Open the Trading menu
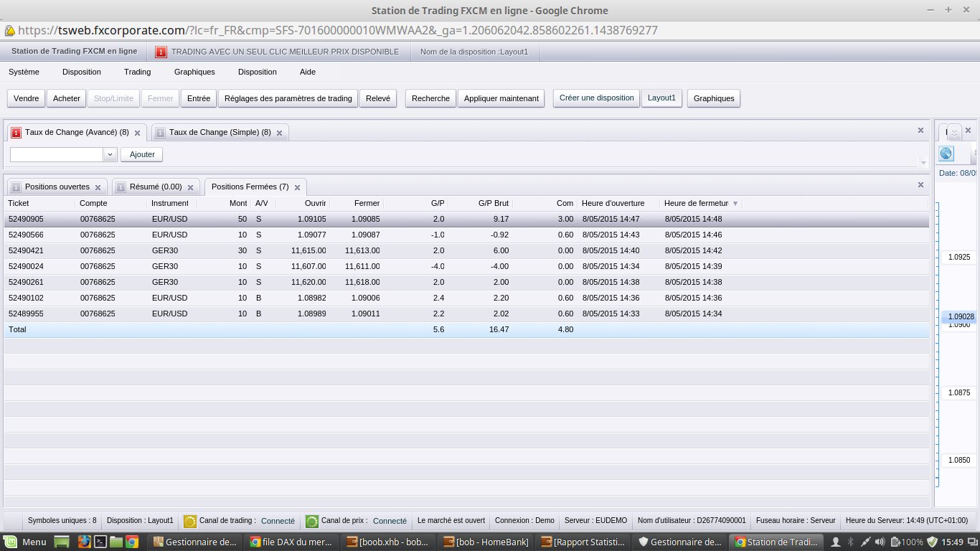980x551 pixels. click(137, 72)
